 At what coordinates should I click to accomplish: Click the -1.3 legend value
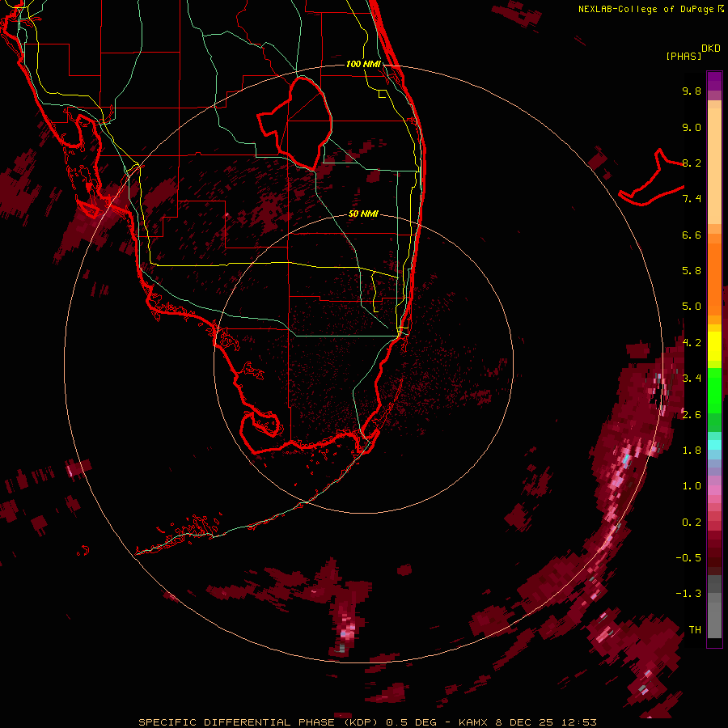pyautogui.click(x=688, y=594)
